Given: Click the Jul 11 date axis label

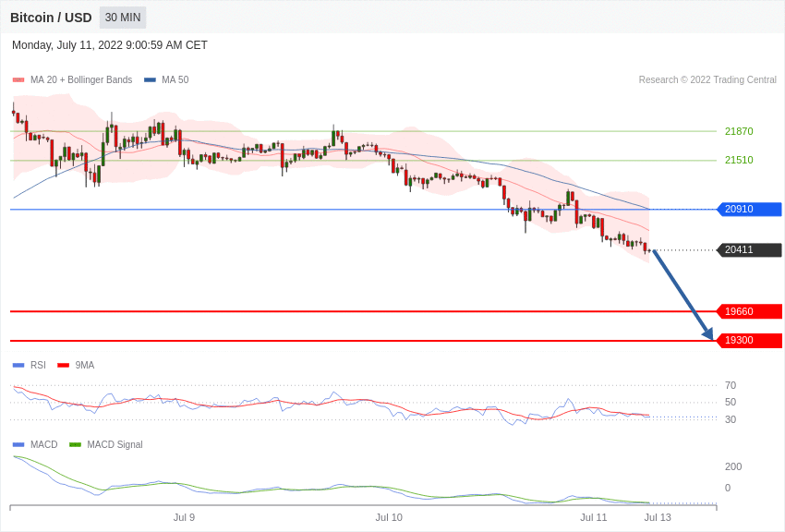Looking at the screenshot, I should point(593,517).
